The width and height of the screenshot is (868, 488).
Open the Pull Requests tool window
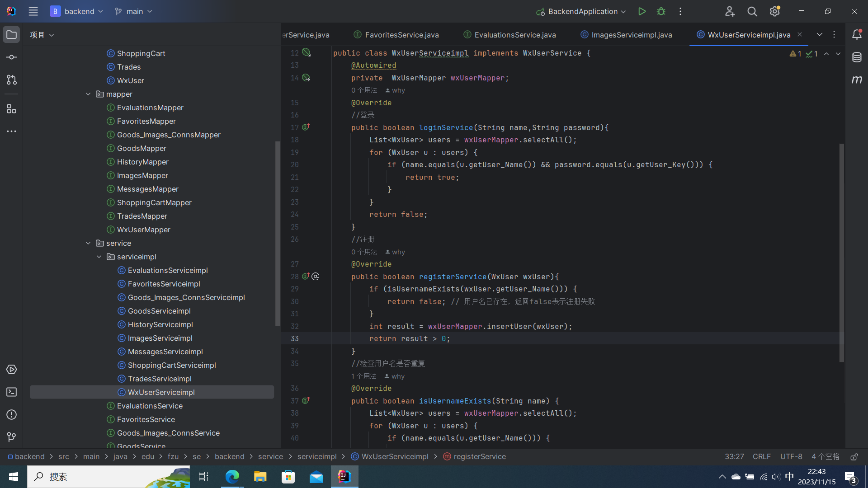11,80
